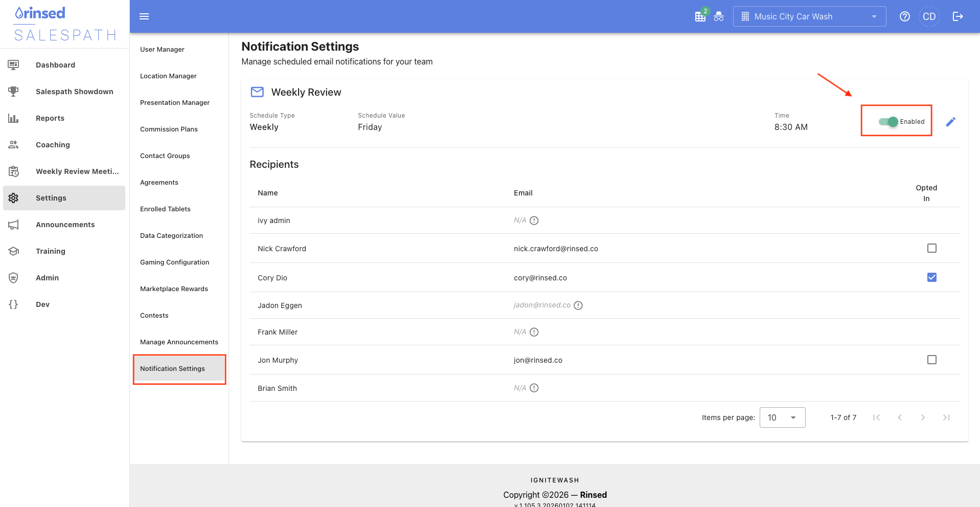The image size is (980, 507).
Task: Click the Admin shield icon
Action: click(x=13, y=278)
